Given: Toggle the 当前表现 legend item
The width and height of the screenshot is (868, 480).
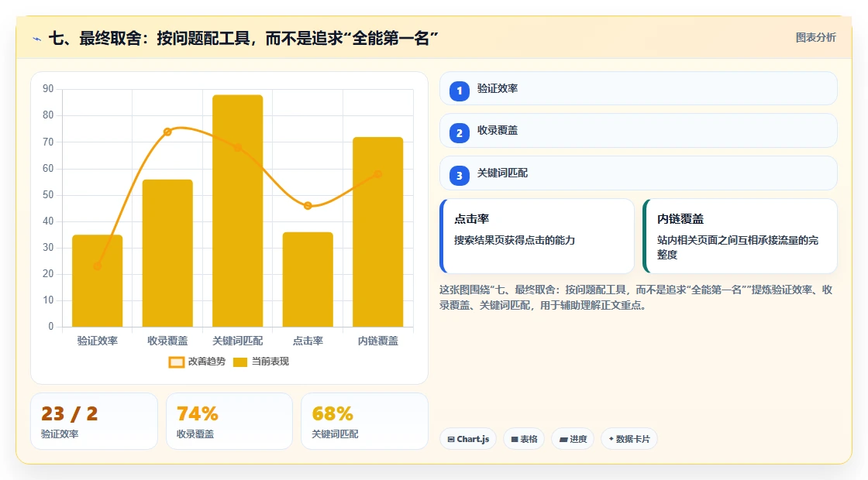Looking at the screenshot, I should (260, 362).
